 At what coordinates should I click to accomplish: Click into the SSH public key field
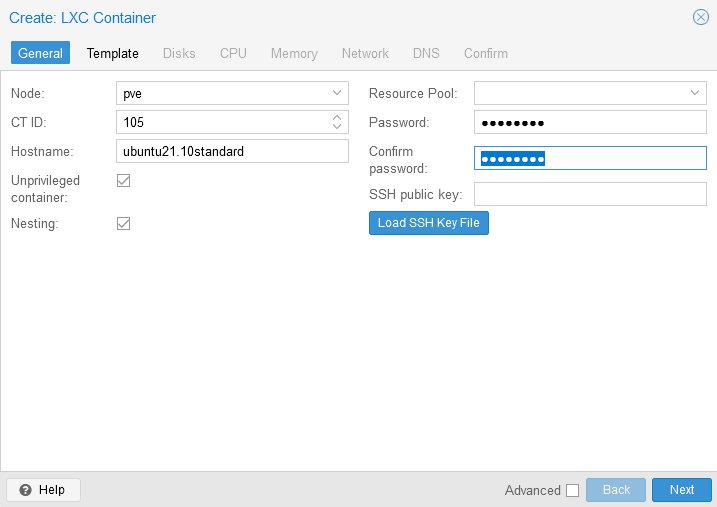(x=590, y=194)
